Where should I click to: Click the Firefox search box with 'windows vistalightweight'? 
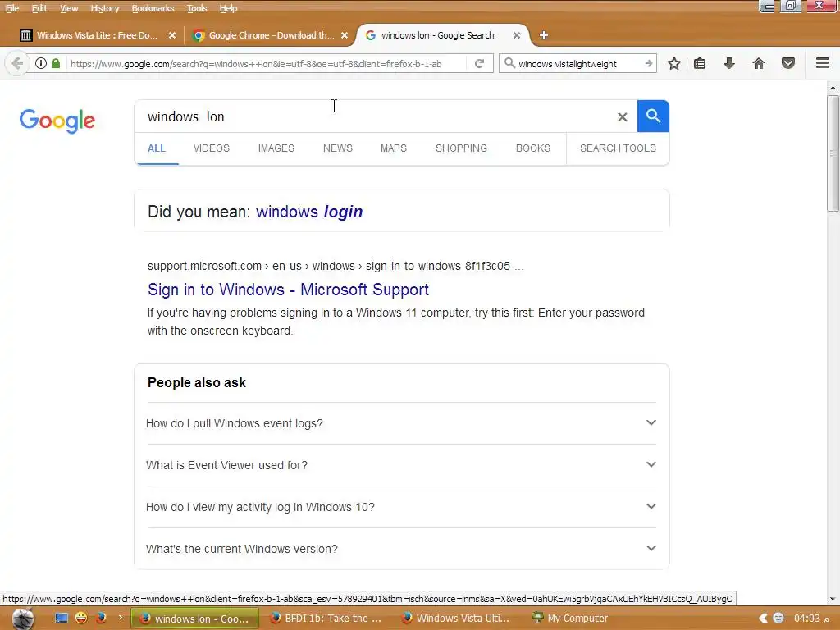(576, 64)
